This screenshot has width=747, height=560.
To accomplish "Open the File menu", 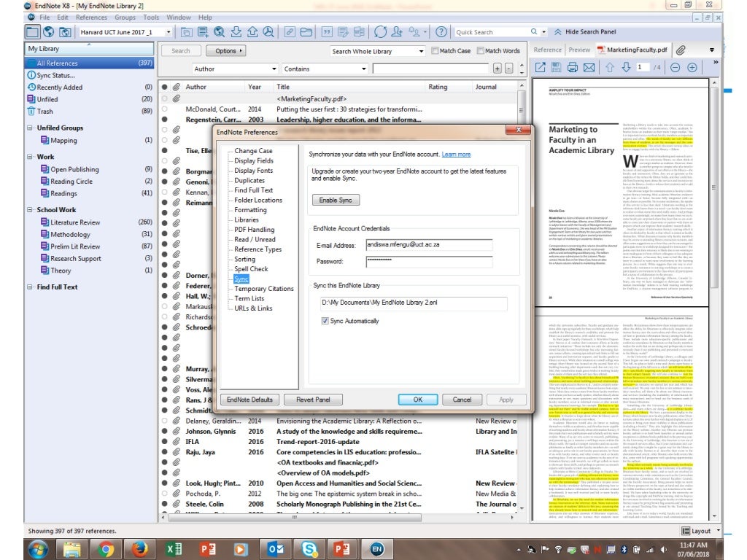I will tap(44, 17).
